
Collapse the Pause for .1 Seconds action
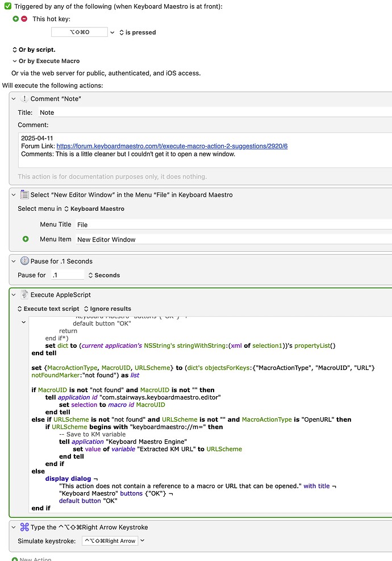(14, 261)
